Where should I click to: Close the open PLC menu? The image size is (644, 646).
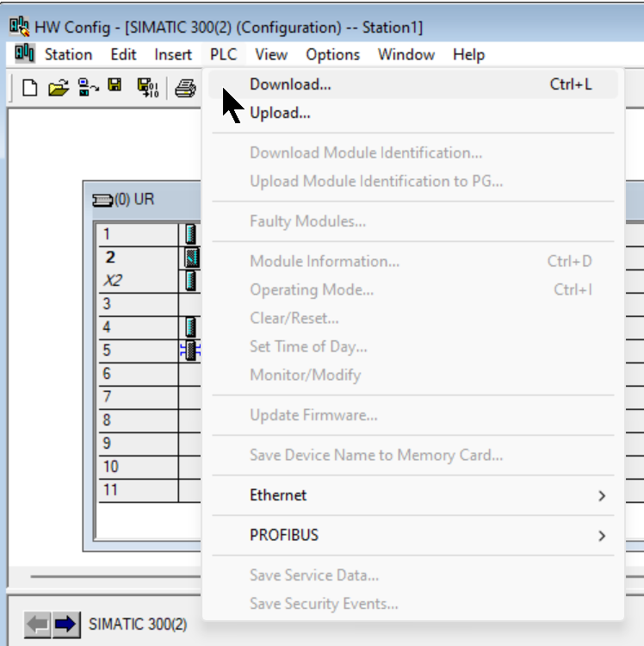(224, 54)
